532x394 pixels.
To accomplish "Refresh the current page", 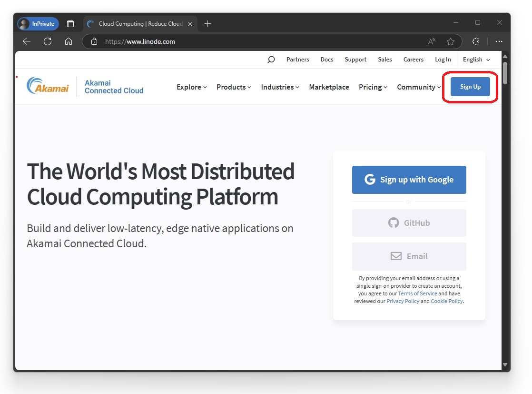I will [48, 41].
